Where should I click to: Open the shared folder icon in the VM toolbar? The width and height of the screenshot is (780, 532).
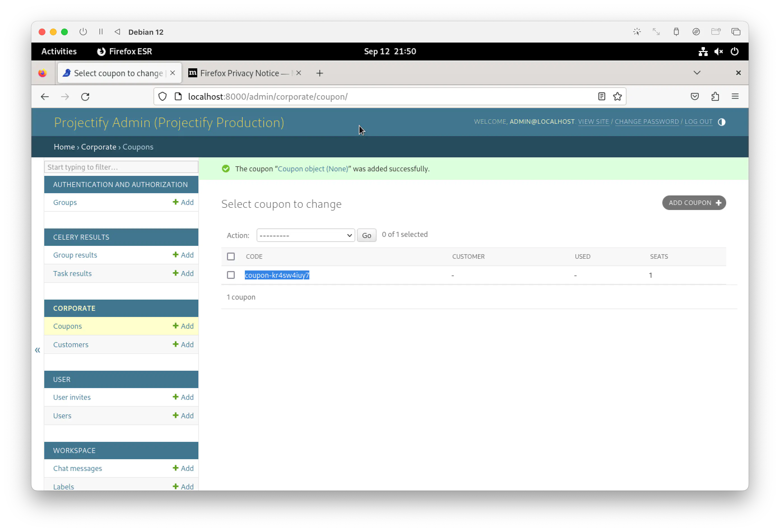pos(716,32)
